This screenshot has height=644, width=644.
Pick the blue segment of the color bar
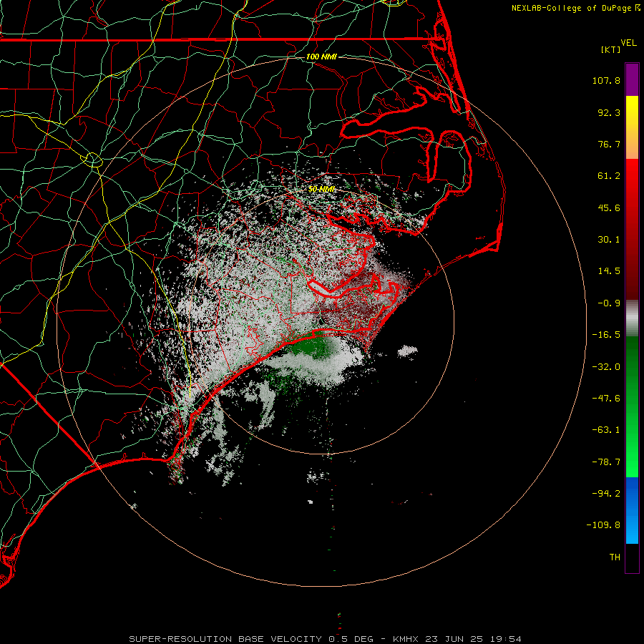pos(632,510)
